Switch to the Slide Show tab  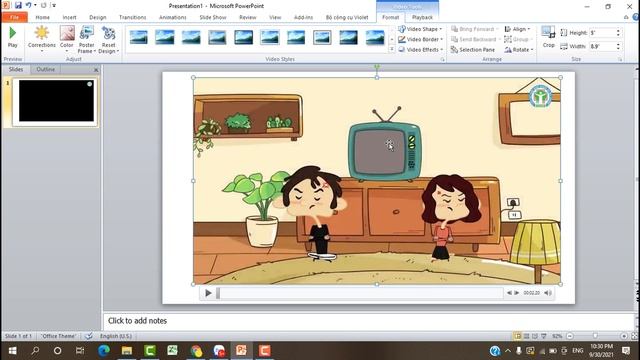pos(213,17)
